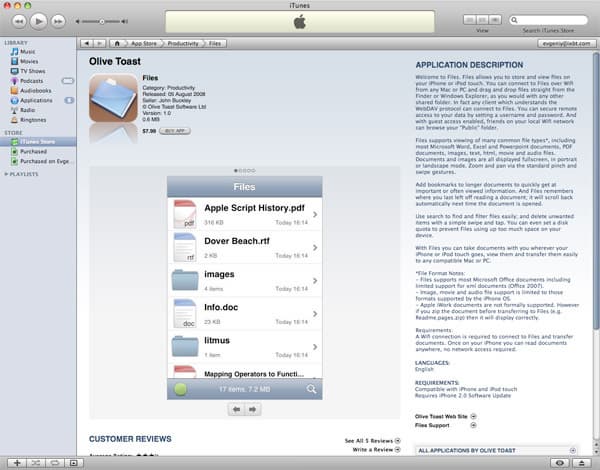Switch to Cover Flow view
The width and height of the screenshot is (600, 470).
click(x=495, y=20)
